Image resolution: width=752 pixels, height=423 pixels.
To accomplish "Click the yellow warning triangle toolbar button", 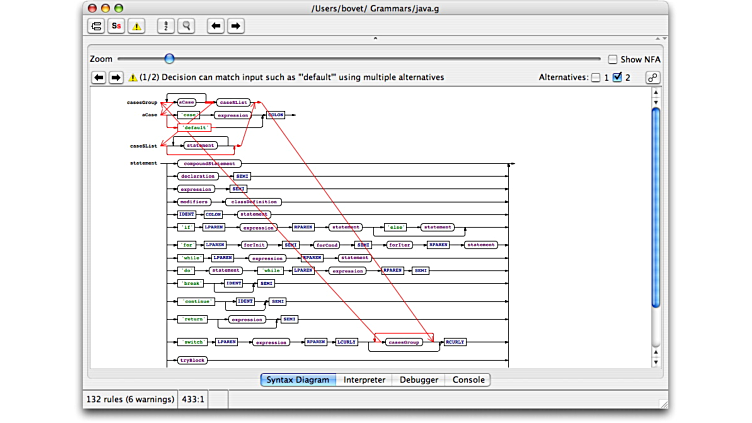I will click(x=136, y=26).
